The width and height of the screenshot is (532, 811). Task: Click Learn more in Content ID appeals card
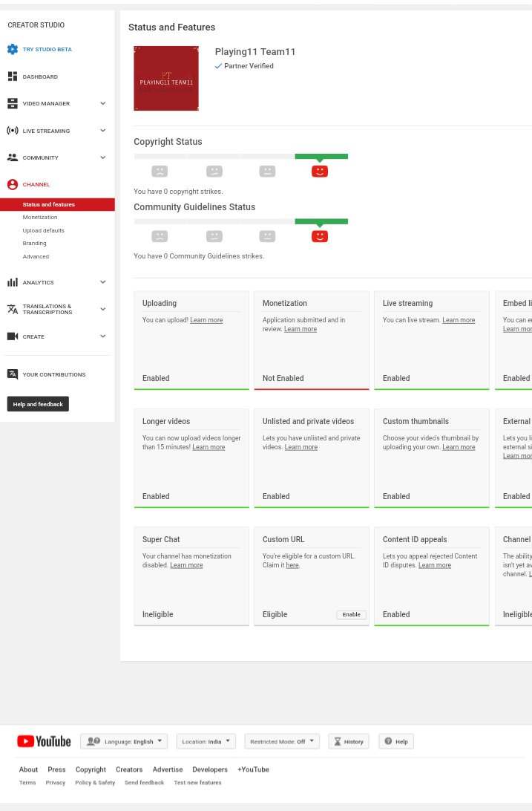click(x=435, y=565)
